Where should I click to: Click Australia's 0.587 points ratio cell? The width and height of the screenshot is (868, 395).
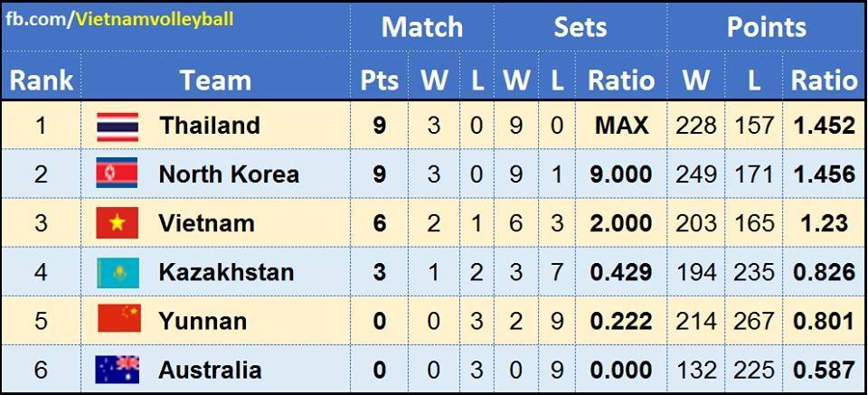(x=823, y=369)
